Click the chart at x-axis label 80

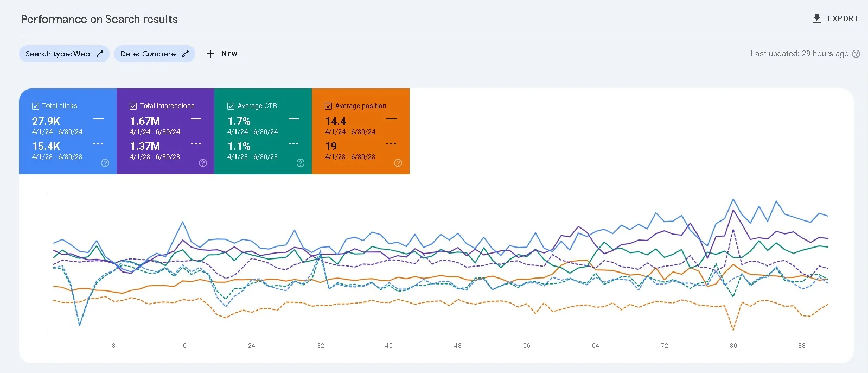[x=733, y=345]
